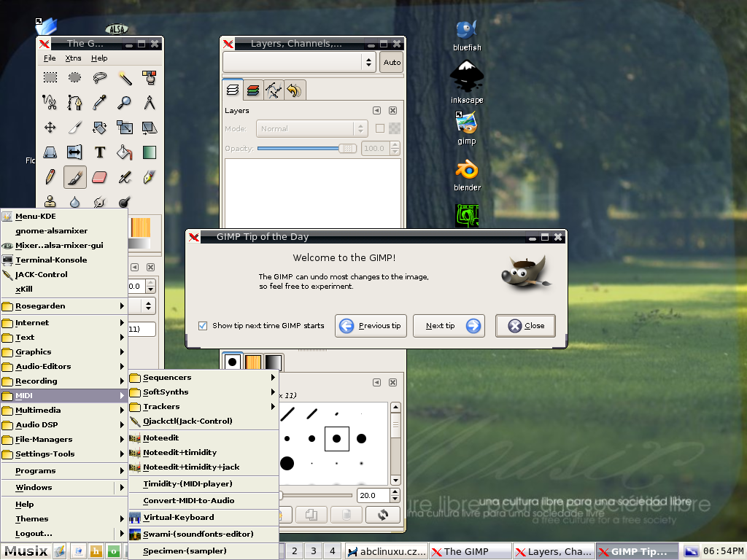The image size is (747, 560).
Task: Click the Next tip button
Action: point(449,326)
